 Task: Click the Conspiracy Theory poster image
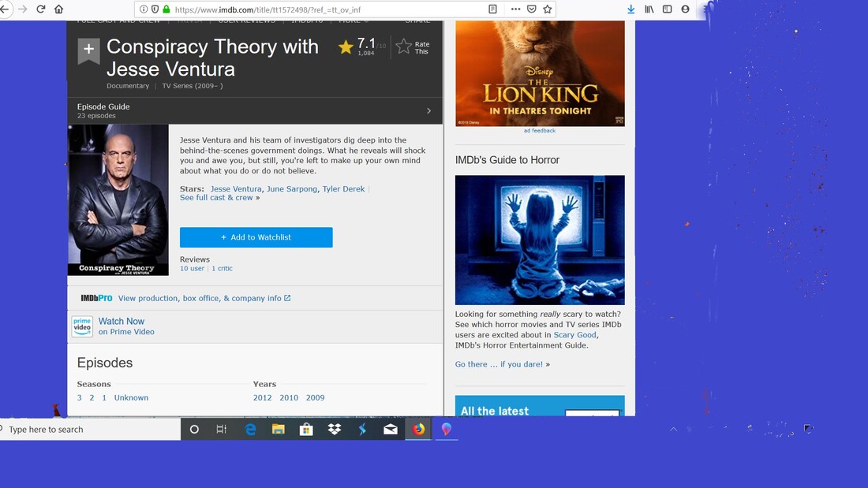118,199
